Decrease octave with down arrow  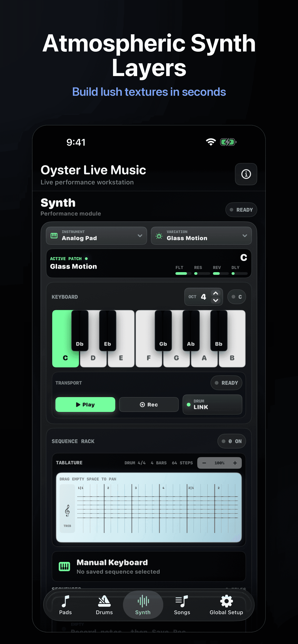215,300
